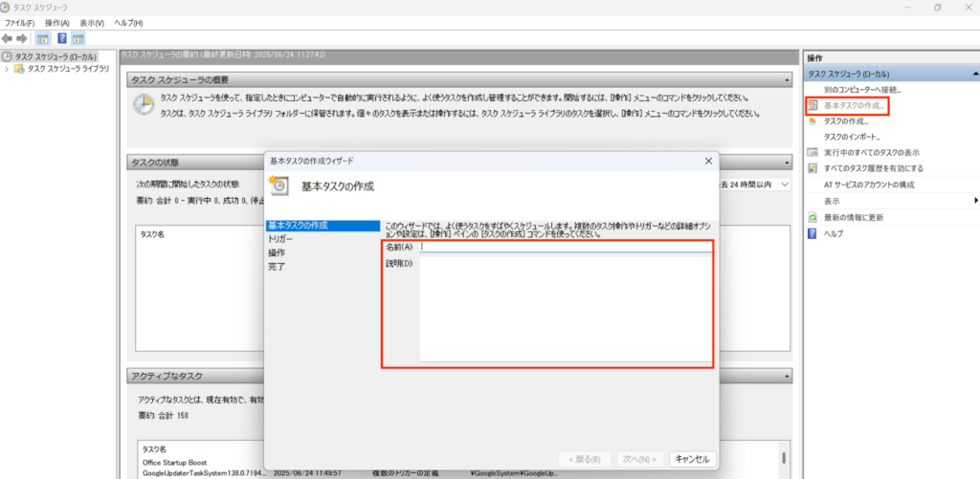Viewport: 980px width, 479px height.
Task: Click ヘルプ action in actions pane
Action: click(x=834, y=233)
